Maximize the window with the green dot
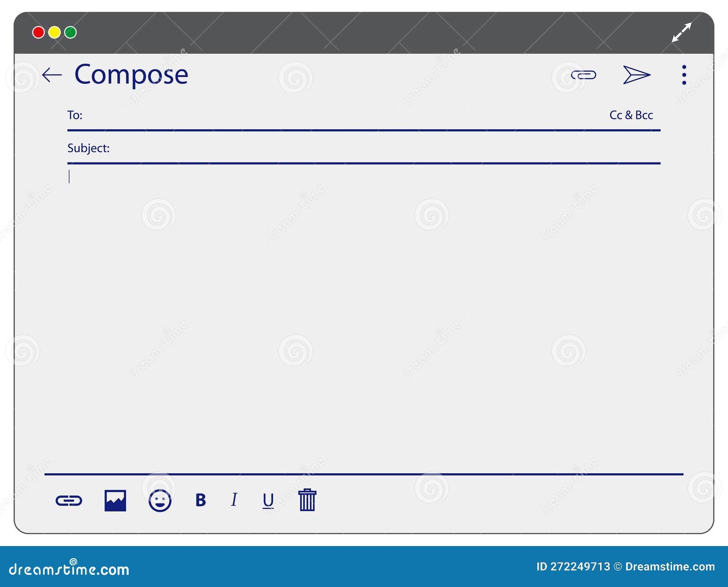Image resolution: width=728 pixels, height=587 pixels. 71,32
